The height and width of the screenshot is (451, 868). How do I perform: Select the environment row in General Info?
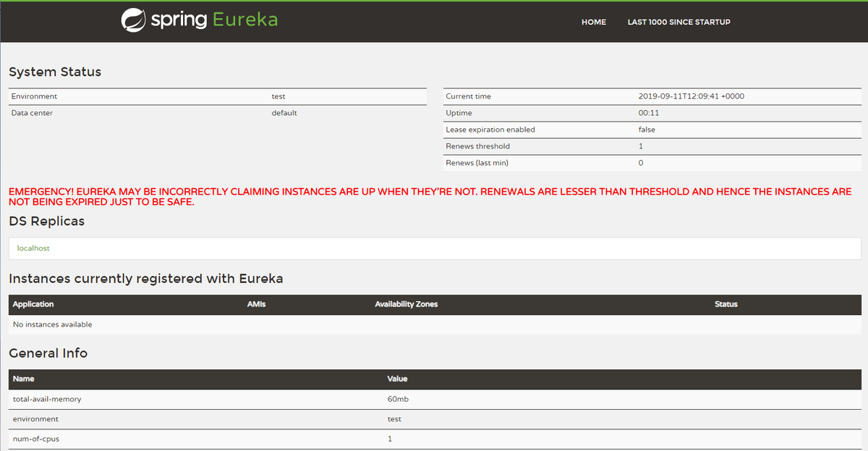[x=435, y=419]
